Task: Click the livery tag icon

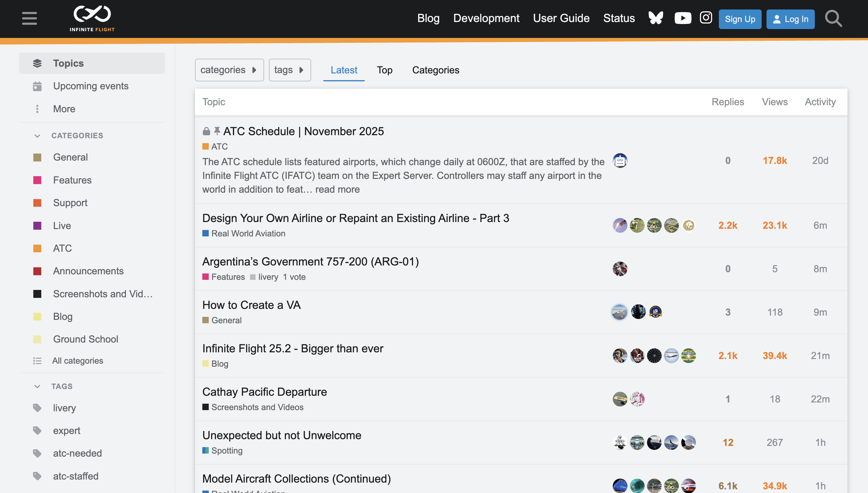Action: click(x=37, y=408)
